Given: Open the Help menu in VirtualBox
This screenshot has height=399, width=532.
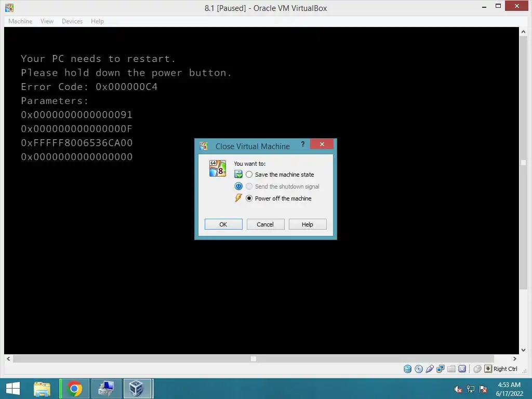Looking at the screenshot, I should (97, 21).
